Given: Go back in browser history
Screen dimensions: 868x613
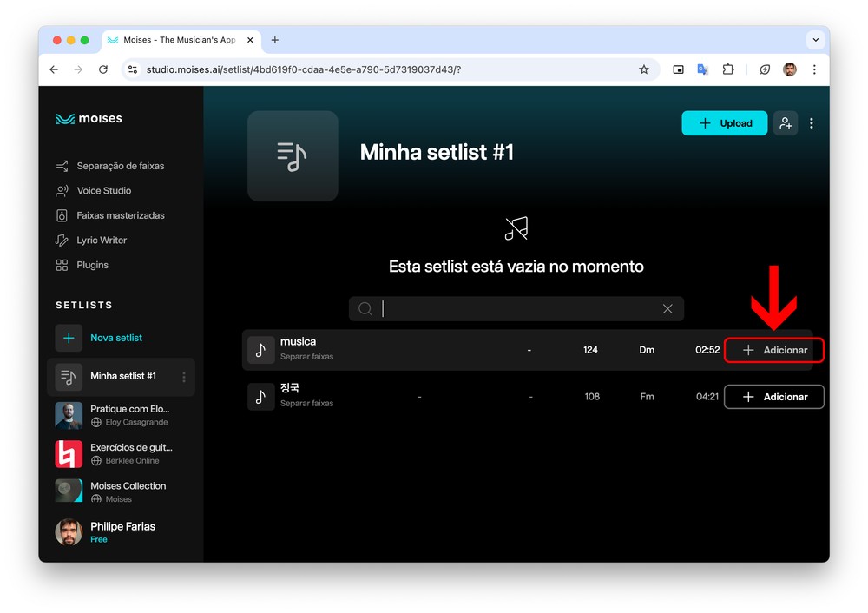Looking at the screenshot, I should coord(54,69).
